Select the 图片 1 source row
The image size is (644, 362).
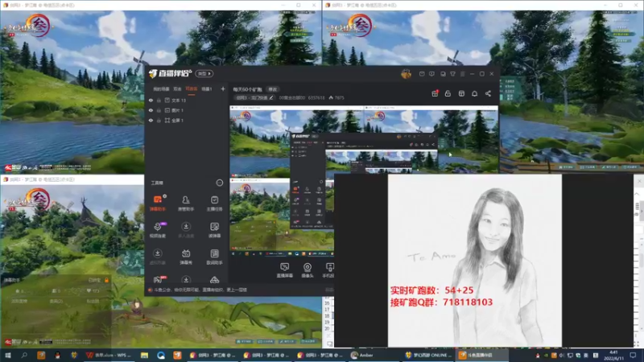[187, 110]
